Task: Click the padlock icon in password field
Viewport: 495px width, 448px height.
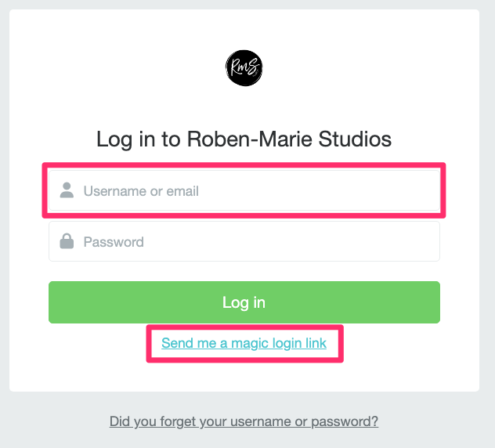Action: click(67, 241)
